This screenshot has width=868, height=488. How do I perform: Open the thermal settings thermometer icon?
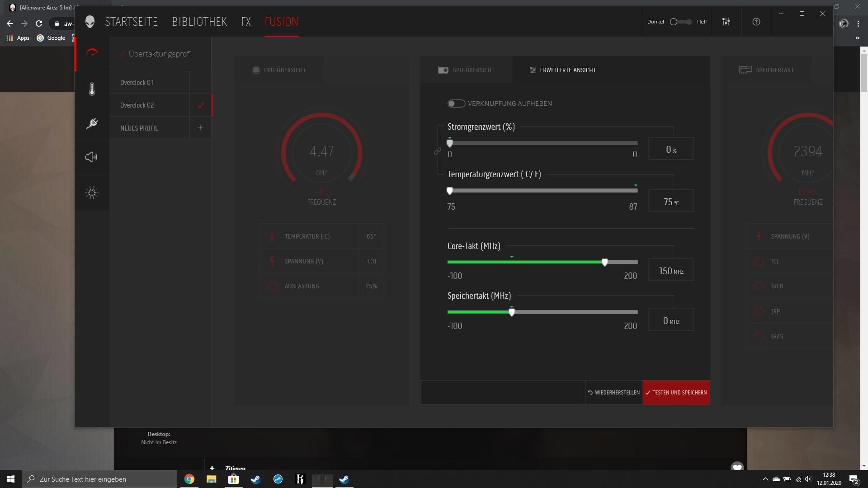92,89
